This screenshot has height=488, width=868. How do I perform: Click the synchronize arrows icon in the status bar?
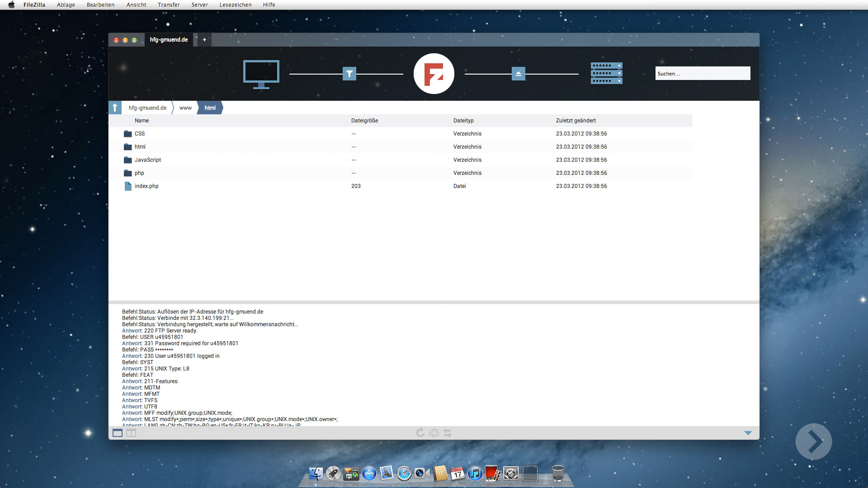click(x=447, y=432)
